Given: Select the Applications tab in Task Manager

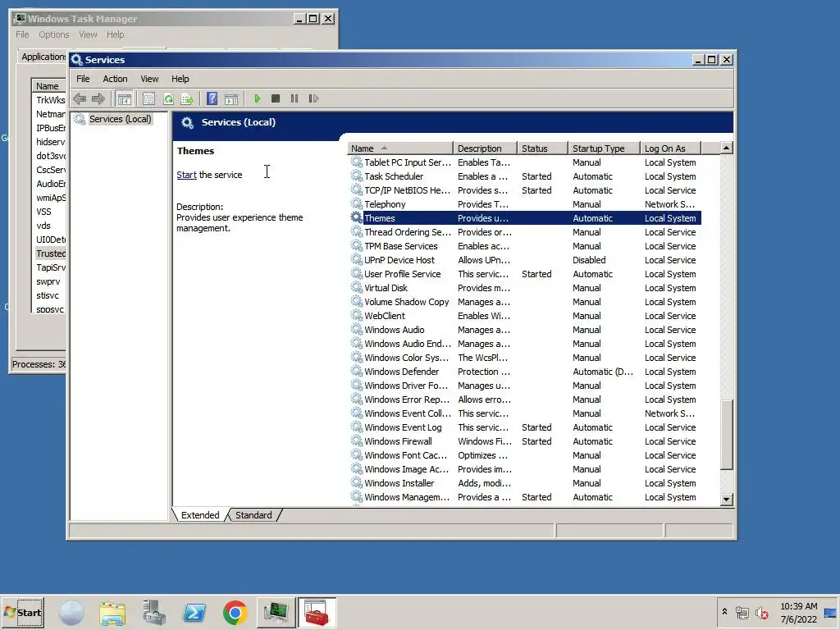Looking at the screenshot, I should pyautogui.click(x=43, y=57).
